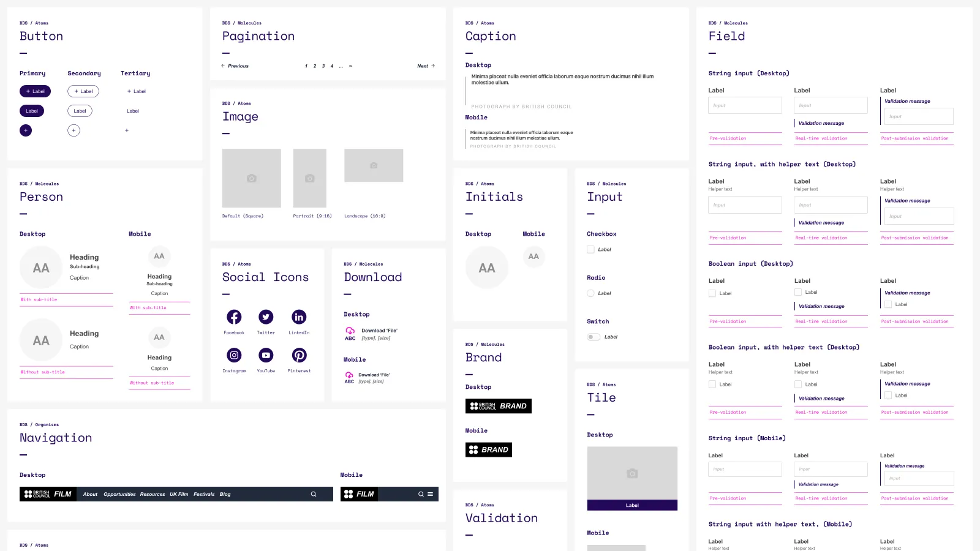Open the Opportunities navigation item
Viewport: 980px width, 551px height.
tap(119, 494)
